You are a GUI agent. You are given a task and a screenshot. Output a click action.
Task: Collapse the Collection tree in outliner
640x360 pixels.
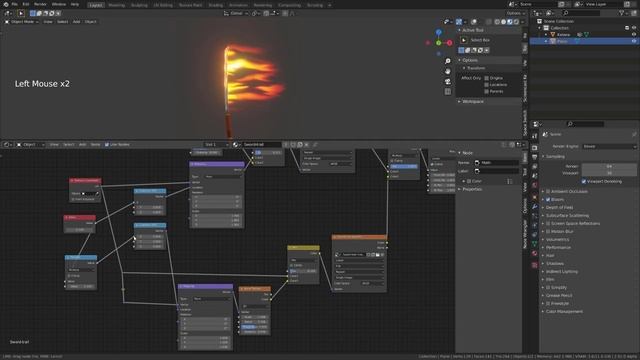point(540,28)
